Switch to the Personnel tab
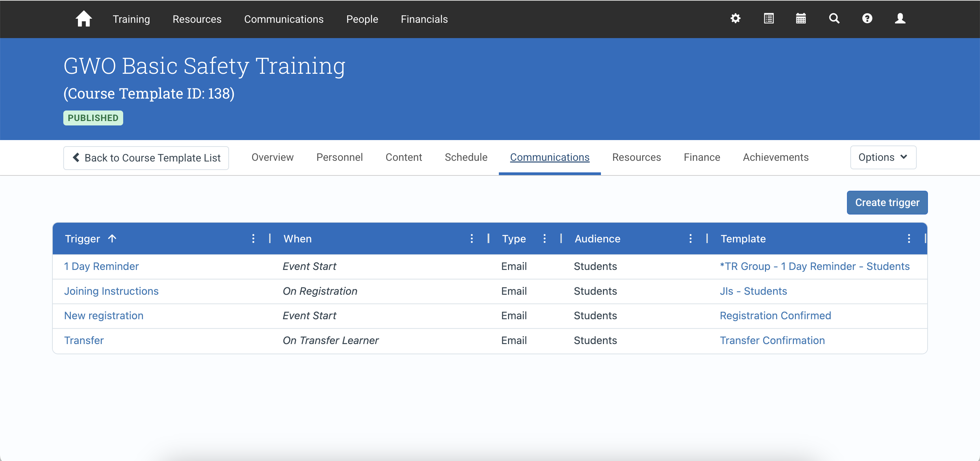The image size is (980, 461). point(339,157)
